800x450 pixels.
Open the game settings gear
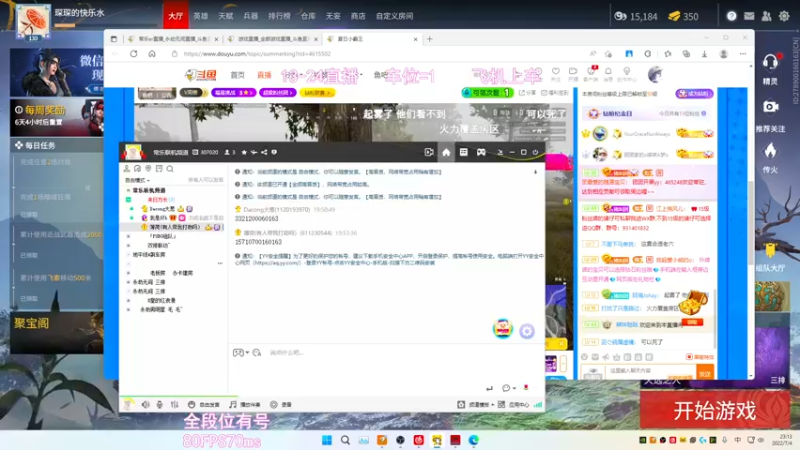click(784, 16)
